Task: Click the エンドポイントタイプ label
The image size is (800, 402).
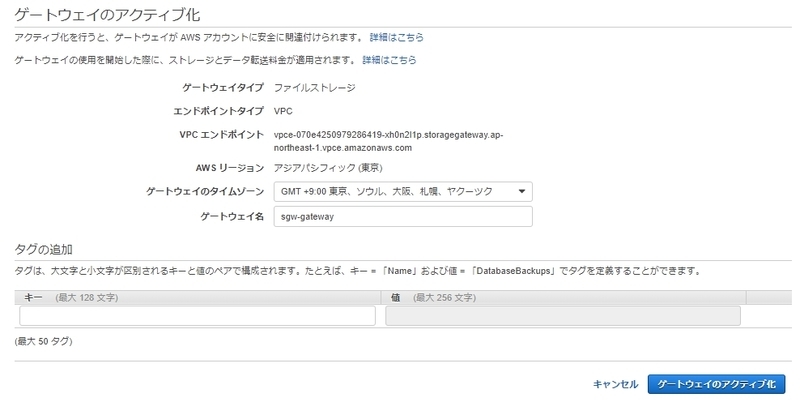Action: pyautogui.click(x=218, y=111)
